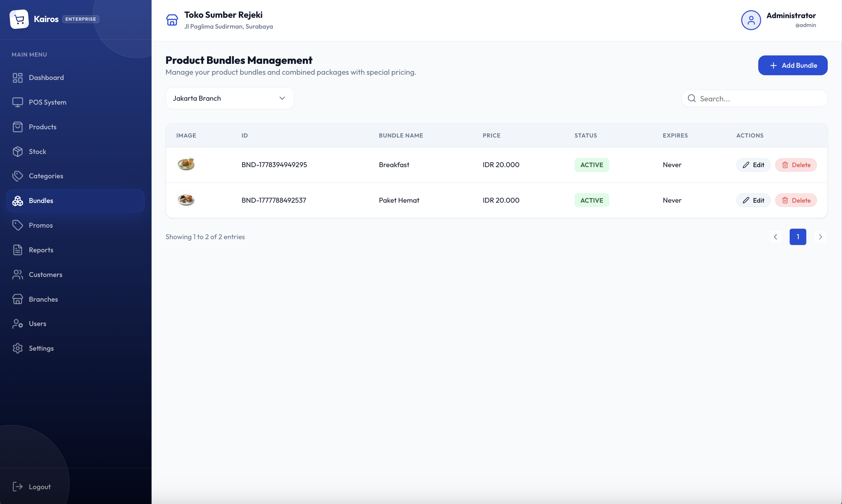The image size is (842, 504).
Task: Go to next page arrow
Action: coord(820,237)
